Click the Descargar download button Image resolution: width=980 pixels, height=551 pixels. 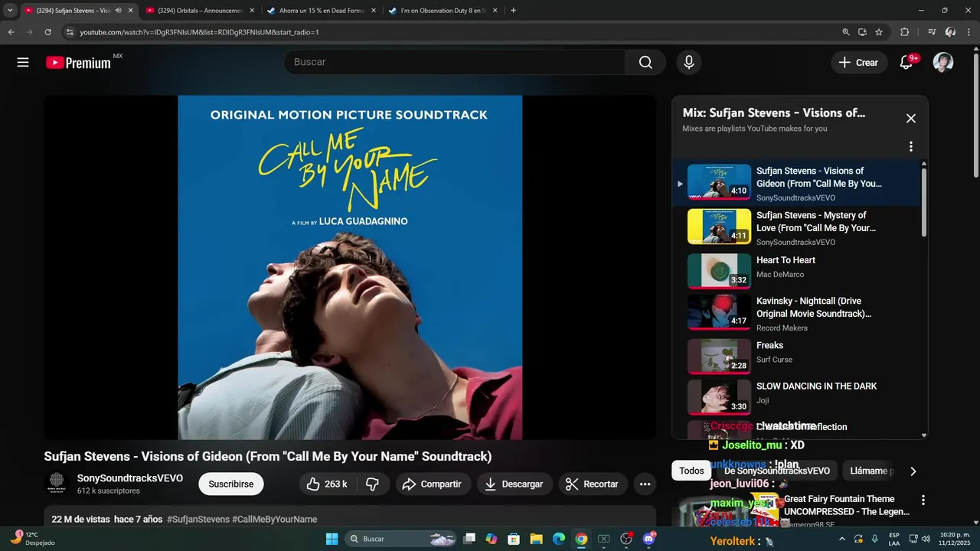[514, 484]
